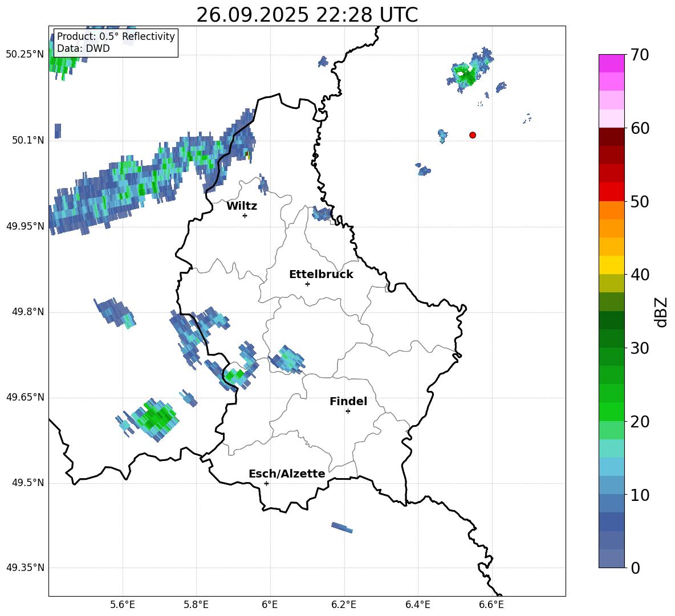The image size is (675, 616).
Task: Click the colorbar value 30
Action: (x=640, y=348)
